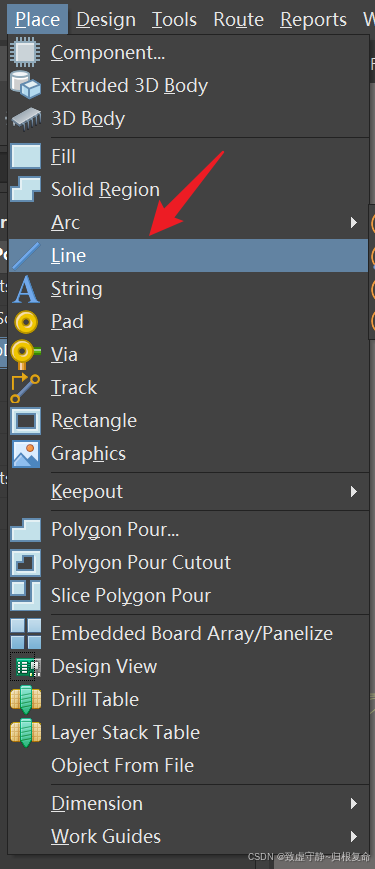Click the Rectangle icon

pos(25,421)
